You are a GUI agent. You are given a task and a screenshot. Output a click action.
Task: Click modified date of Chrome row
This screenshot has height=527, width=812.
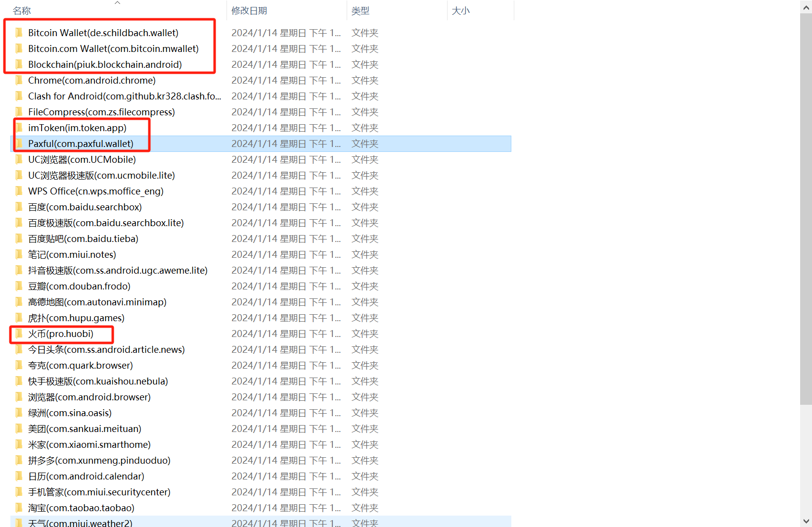(286, 80)
